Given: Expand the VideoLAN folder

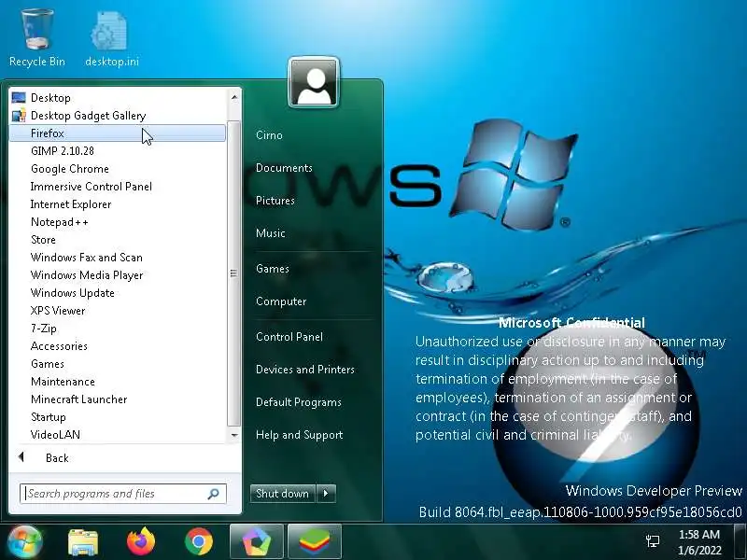Looking at the screenshot, I should (x=117, y=435).
